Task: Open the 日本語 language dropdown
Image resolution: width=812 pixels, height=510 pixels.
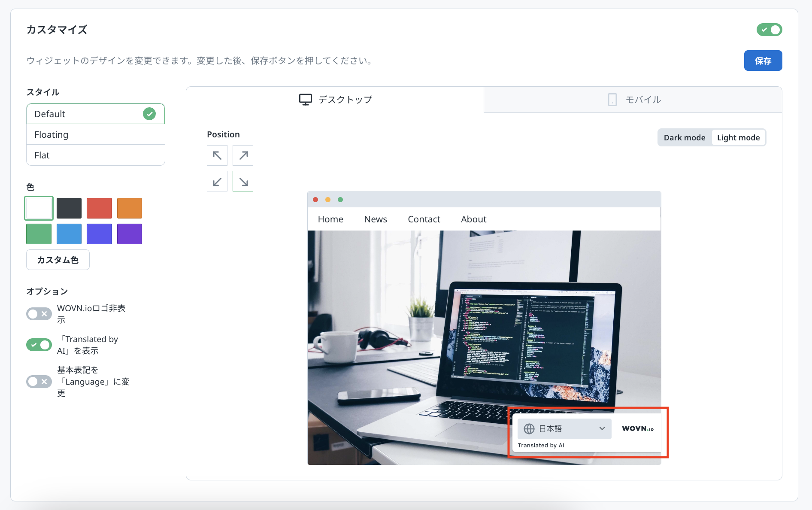Action: pyautogui.click(x=564, y=429)
